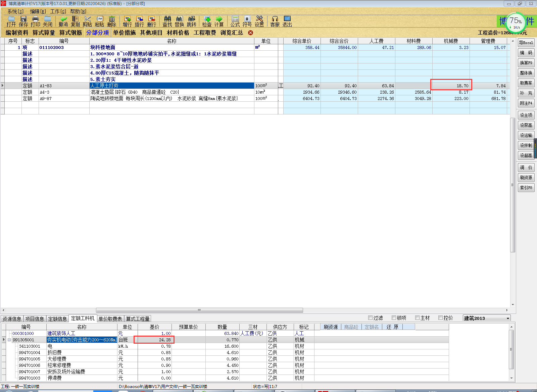Click the 刷资源 button
Screen dimensions: 537x392
(526, 178)
